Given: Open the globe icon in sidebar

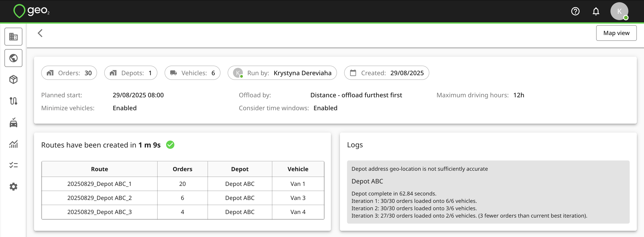Looking at the screenshot, I should [x=13, y=58].
